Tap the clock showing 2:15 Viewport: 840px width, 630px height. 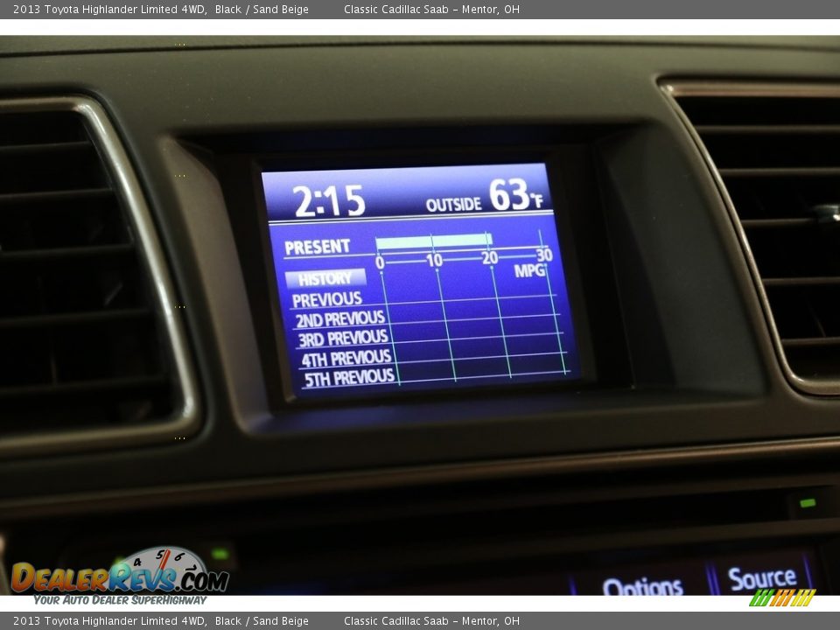(332, 201)
